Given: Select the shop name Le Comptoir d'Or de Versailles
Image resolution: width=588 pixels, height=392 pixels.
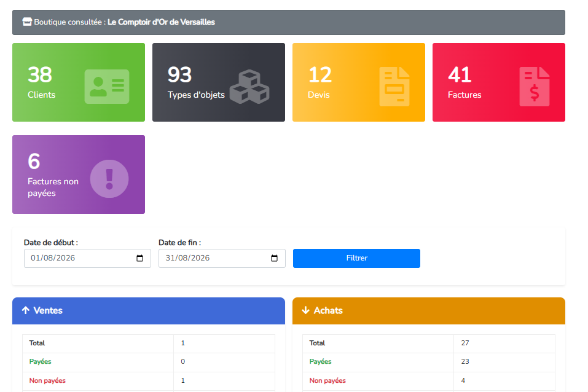Looking at the screenshot, I should pyautogui.click(x=161, y=22).
